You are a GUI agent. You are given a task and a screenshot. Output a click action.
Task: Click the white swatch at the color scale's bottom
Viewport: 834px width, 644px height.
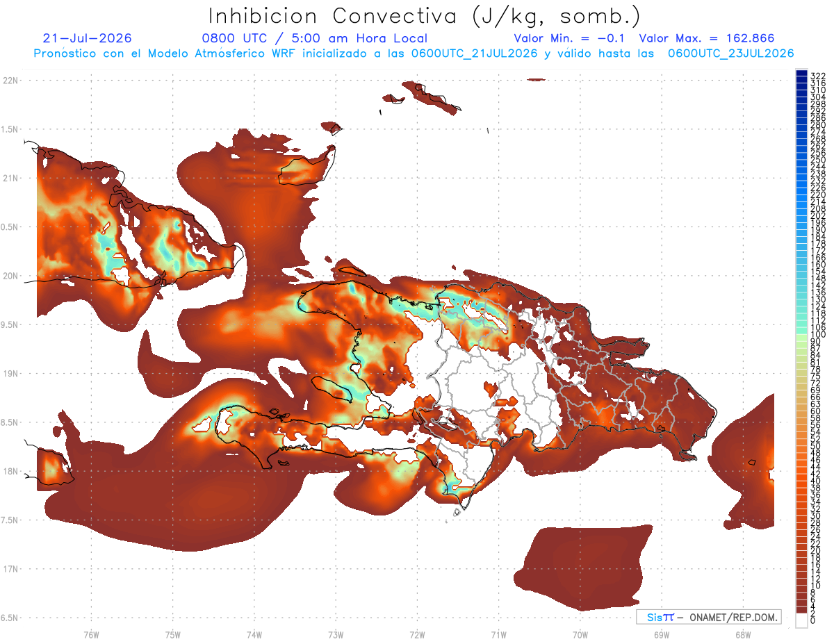tap(801, 620)
